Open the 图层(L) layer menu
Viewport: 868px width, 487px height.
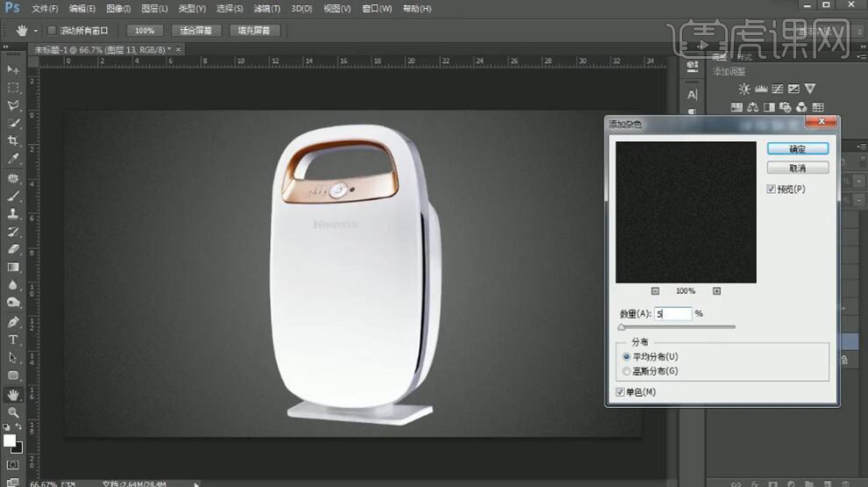click(x=155, y=9)
